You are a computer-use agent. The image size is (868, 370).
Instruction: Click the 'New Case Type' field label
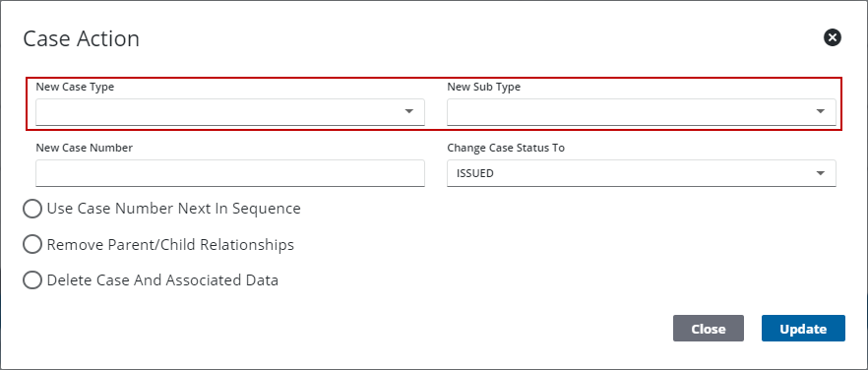coord(75,87)
